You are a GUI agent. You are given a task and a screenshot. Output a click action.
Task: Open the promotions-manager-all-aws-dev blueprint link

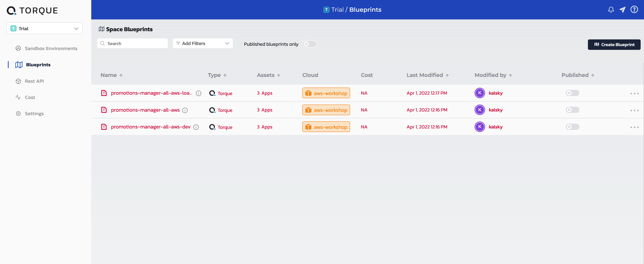pos(151,127)
